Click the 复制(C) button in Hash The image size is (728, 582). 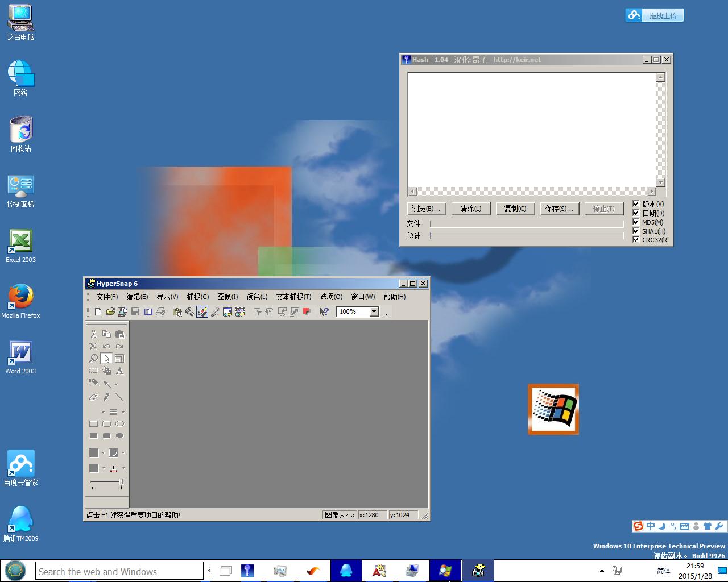coord(515,209)
